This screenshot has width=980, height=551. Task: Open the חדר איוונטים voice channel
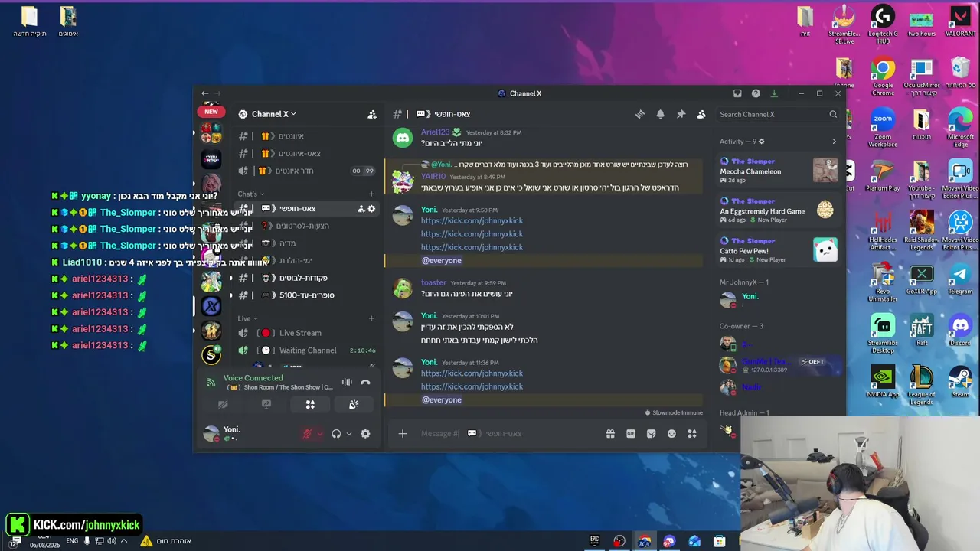tap(306, 171)
